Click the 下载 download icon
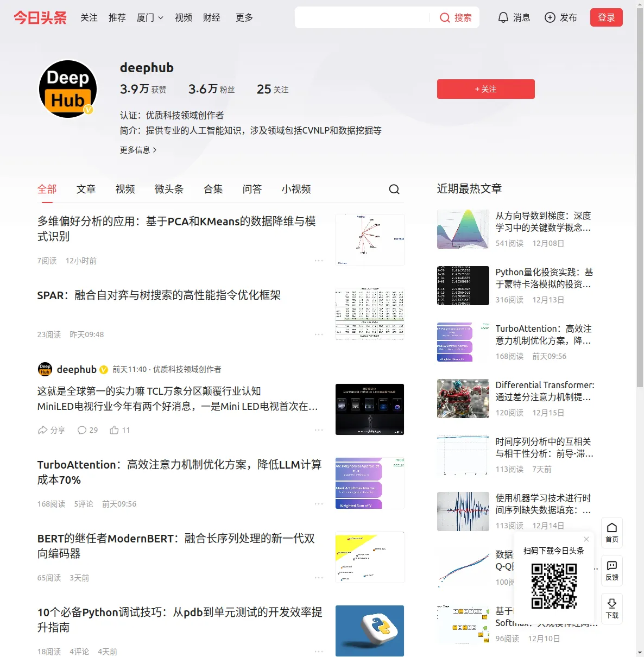 tap(612, 609)
